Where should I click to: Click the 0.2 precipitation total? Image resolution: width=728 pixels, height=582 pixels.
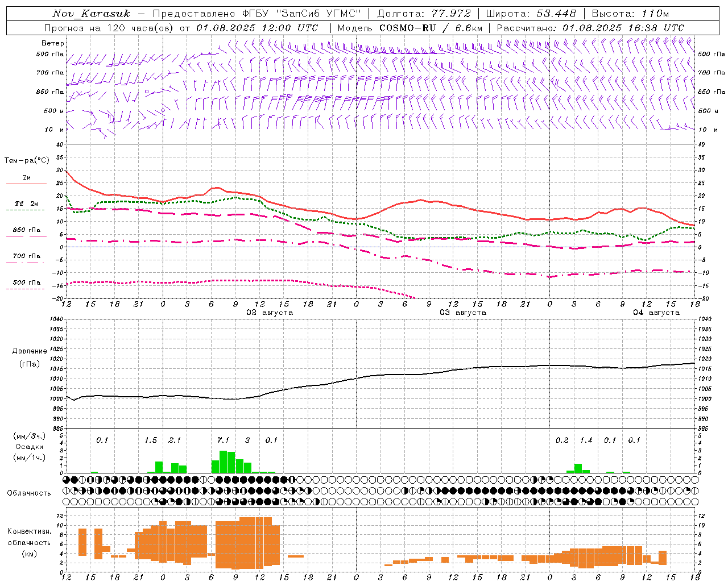pyautogui.click(x=562, y=440)
